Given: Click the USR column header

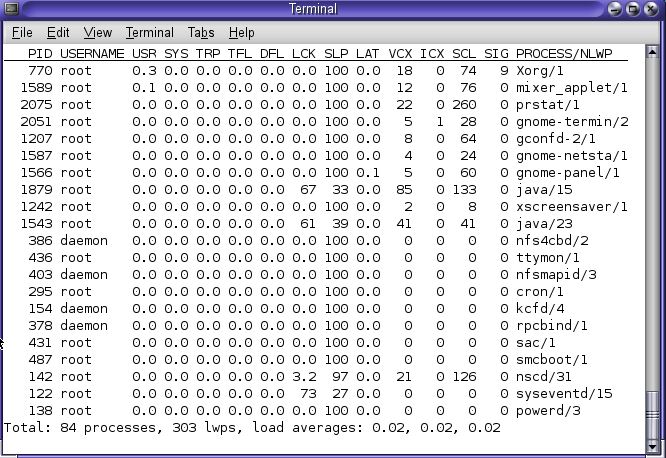Looking at the screenshot, I should point(144,54).
